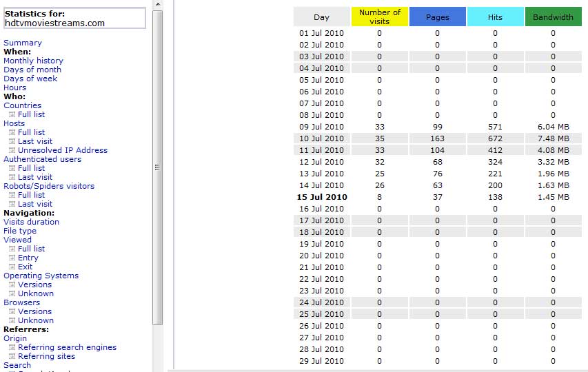This screenshot has width=588, height=372.
Task: Click the icon beside Viewed Entry
Action: click(12, 258)
